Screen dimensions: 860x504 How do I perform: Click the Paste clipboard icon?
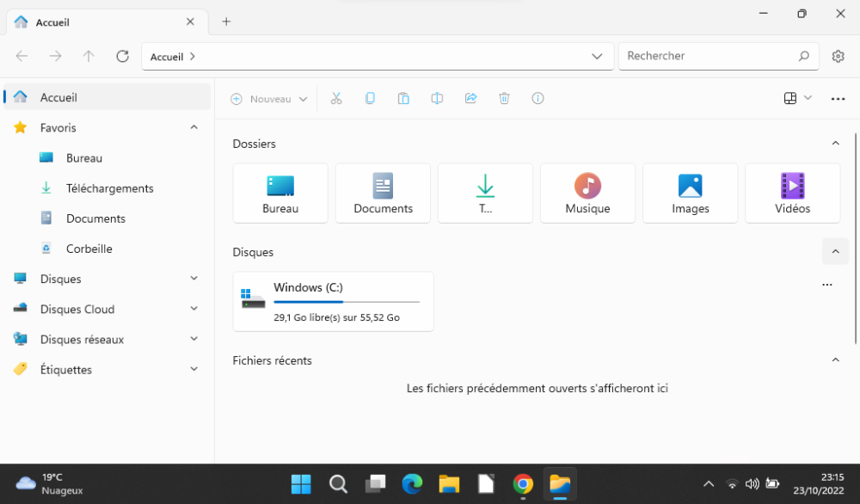tap(403, 99)
